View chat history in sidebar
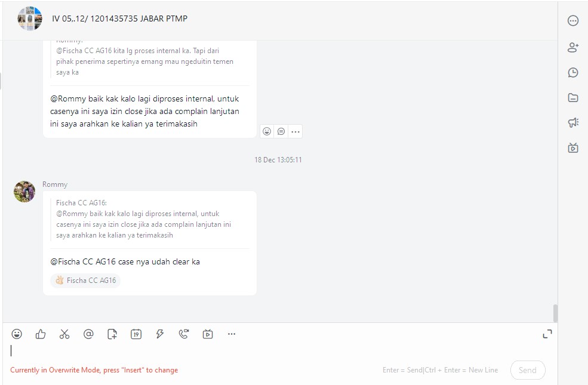The width and height of the screenshot is (588, 385). (573, 73)
